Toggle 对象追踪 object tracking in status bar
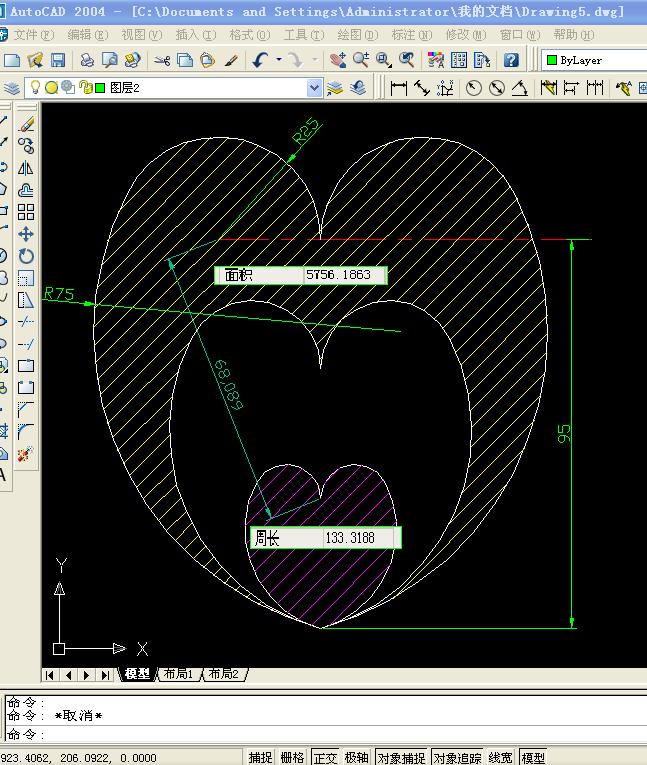Image resolution: width=647 pixels, height=765 pixels. point(457,757)
